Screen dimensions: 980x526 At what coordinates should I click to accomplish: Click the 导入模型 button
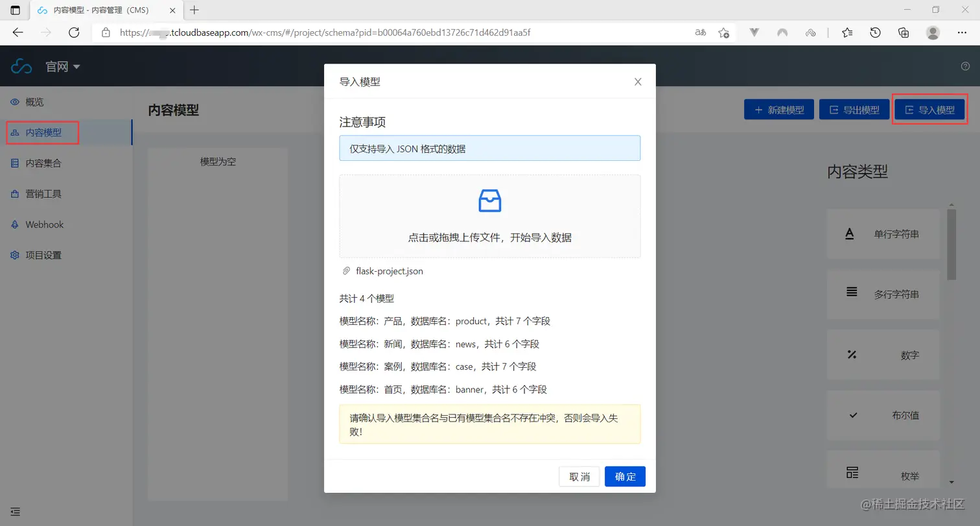[929, 110]
